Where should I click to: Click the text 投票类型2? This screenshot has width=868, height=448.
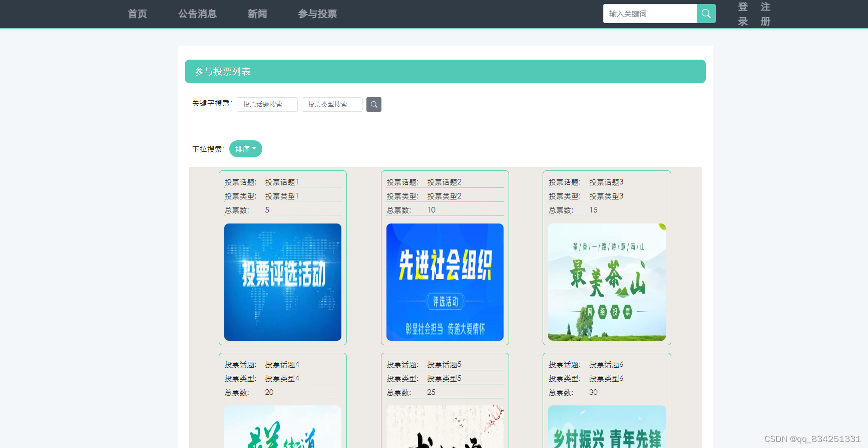(445, 196)
